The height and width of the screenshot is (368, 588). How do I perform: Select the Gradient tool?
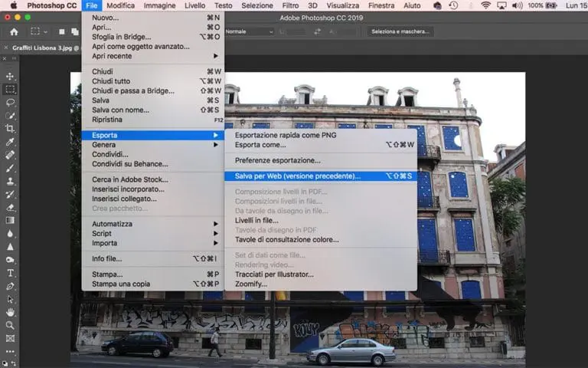pos(10,221)
